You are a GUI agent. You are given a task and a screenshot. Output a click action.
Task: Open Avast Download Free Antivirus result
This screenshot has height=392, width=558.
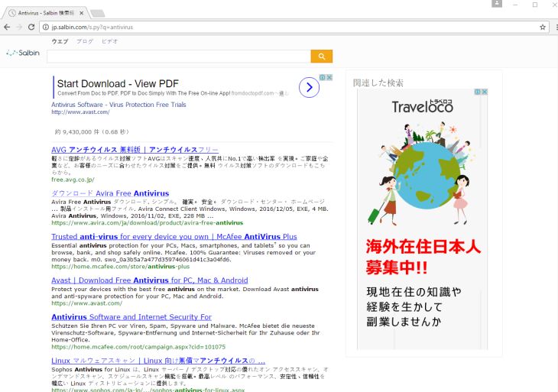tap(150, 280)
